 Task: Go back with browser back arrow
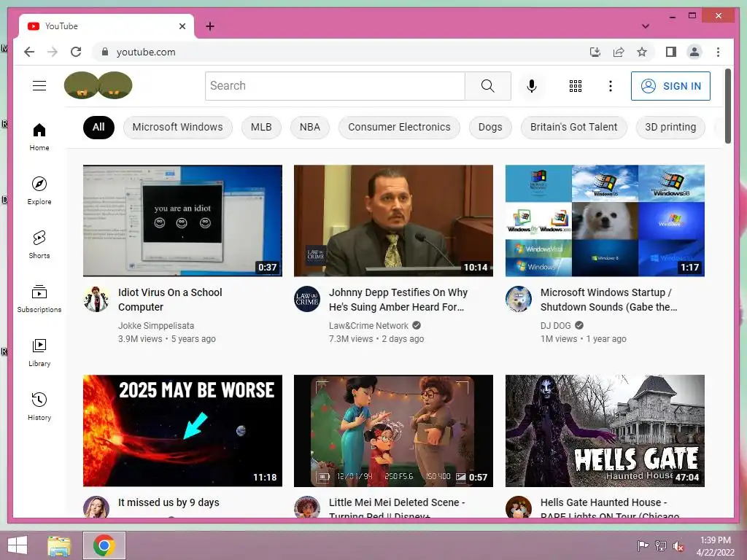coord(29,52)
